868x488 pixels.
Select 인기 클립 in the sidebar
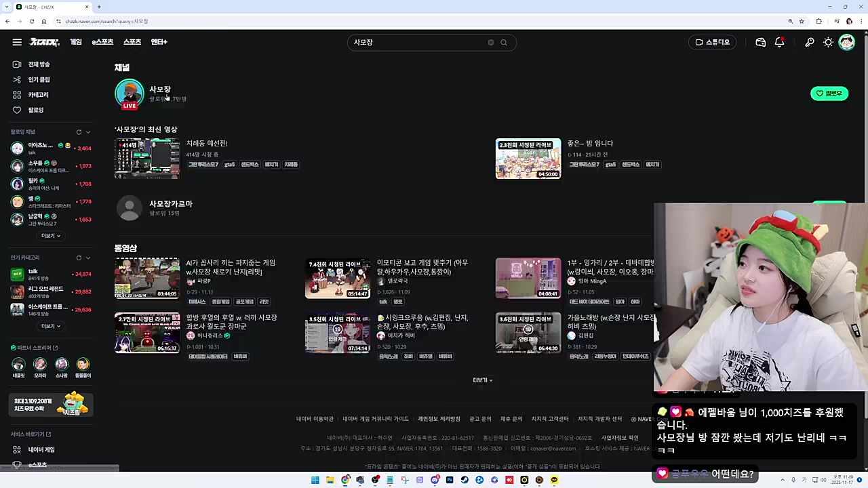point(39,79)
